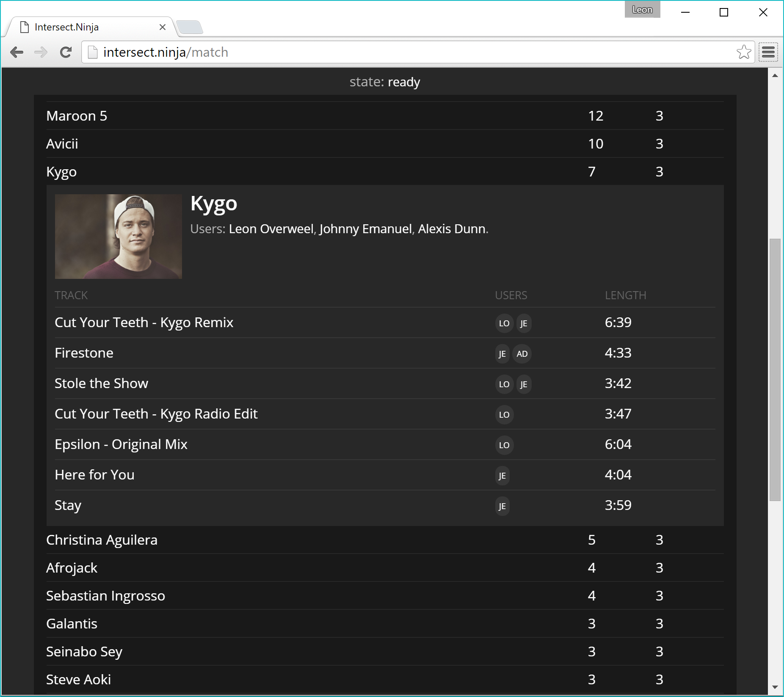
Task: Open a new tab via the new-tab button
Action: coord(190,27)
